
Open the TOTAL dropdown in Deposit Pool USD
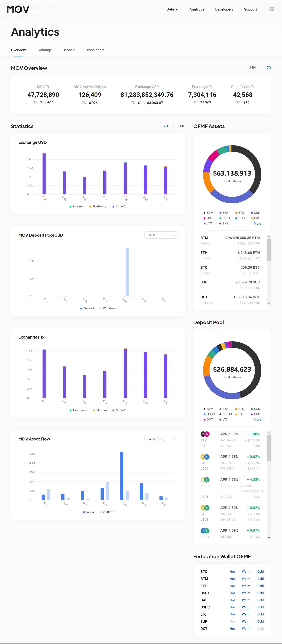click(161, 235)
